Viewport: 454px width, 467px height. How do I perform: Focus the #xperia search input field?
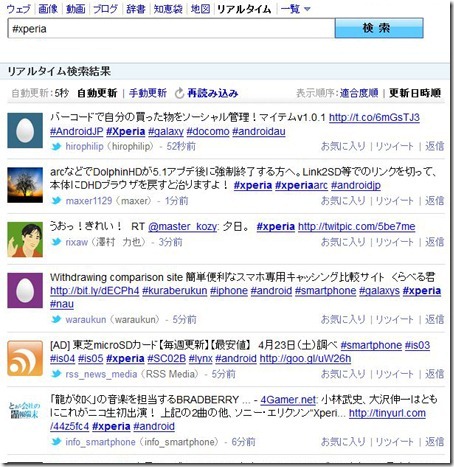tap(171, 29)
